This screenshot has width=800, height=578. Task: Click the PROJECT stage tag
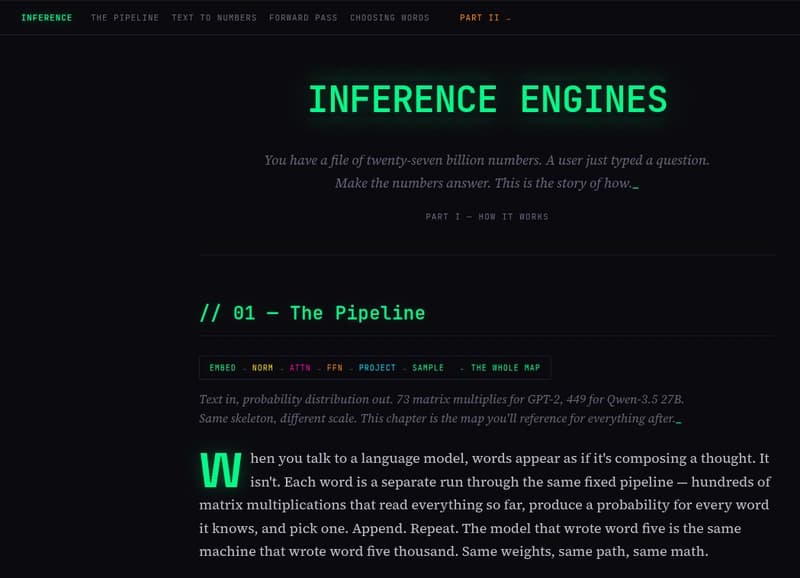pos(376,367)
